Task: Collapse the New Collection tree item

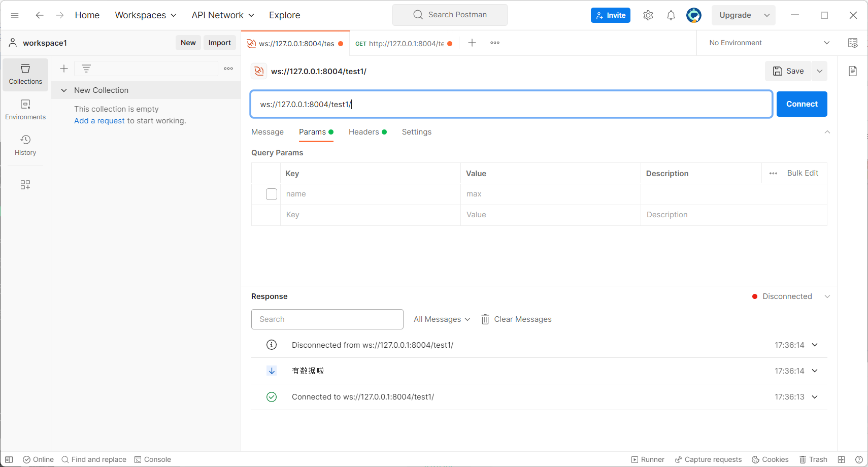Action: point(64,90)
